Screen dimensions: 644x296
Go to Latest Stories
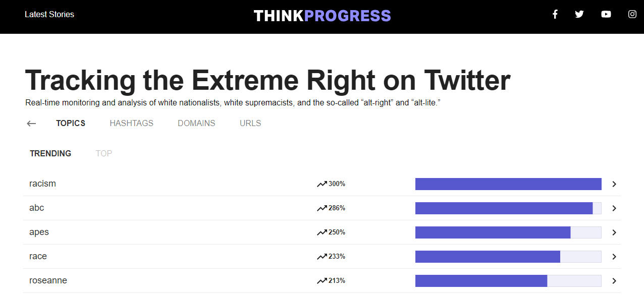pos(49,14)
